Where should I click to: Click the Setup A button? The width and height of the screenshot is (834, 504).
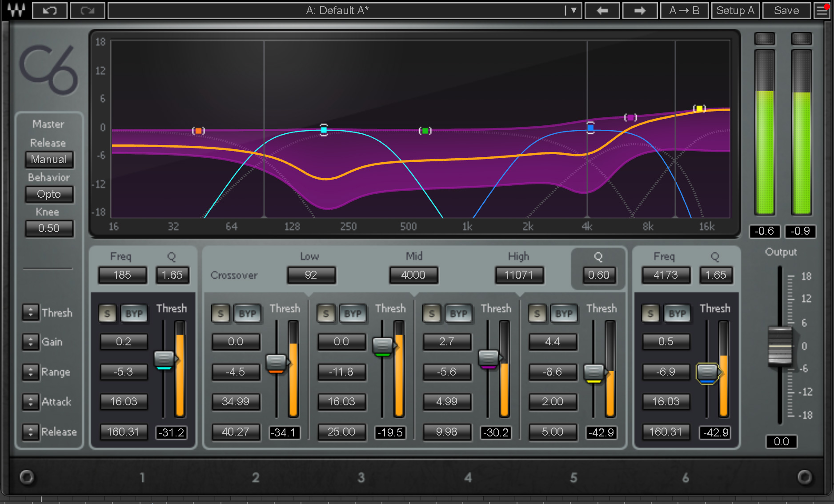click(x=735, y=10)
